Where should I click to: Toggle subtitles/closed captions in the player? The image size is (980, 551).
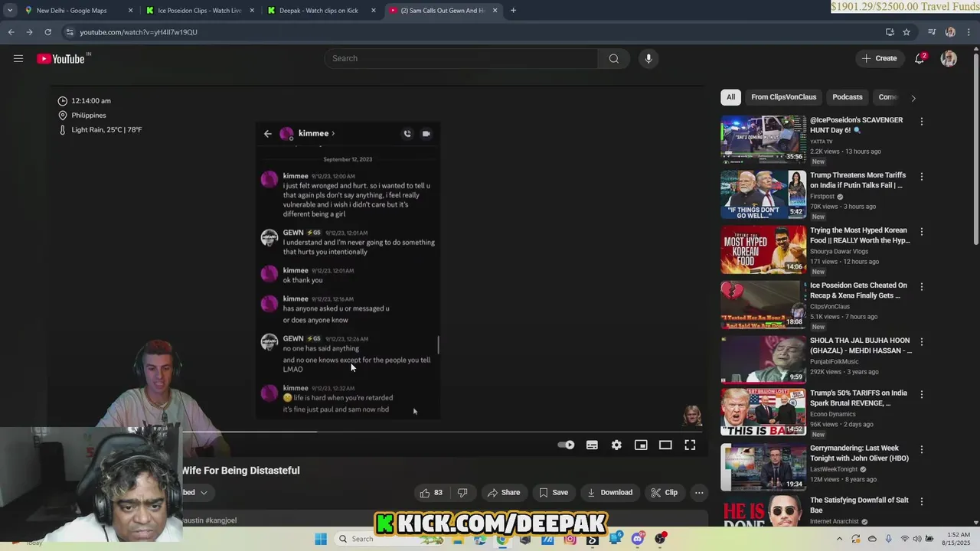click(592, 445)
